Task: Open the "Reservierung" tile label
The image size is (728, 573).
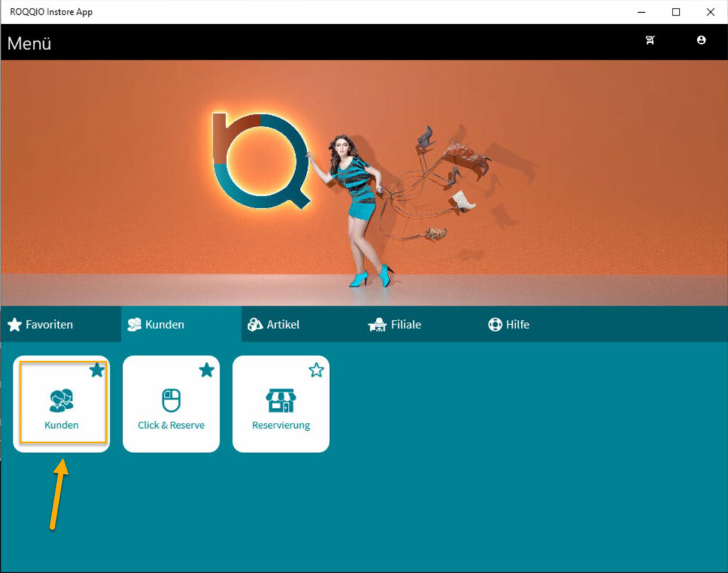Action: click(x=281, y=425)
